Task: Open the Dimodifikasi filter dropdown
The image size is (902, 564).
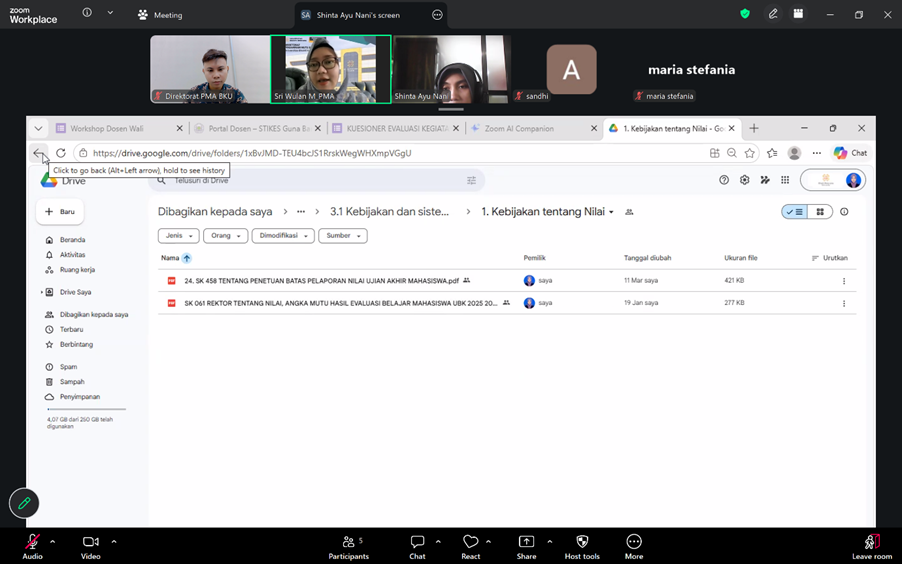Action: pos(283,236)
